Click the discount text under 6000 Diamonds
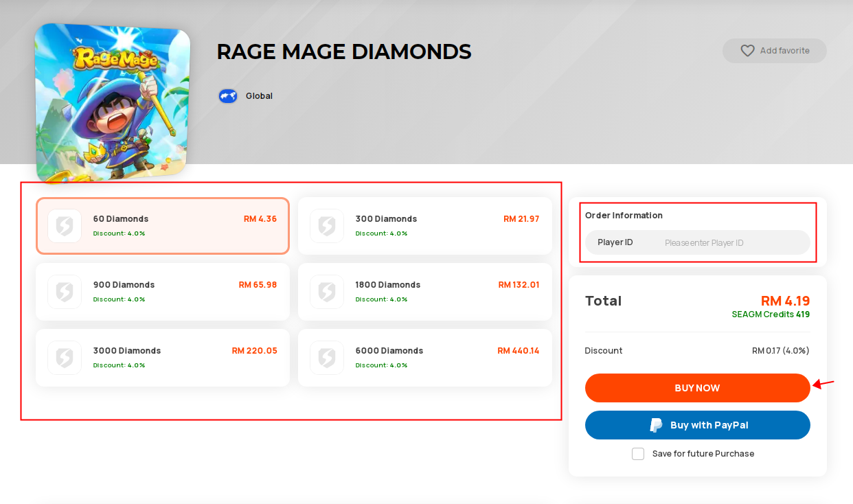The width and height of the screenshot is (853, 504). click(381, 365)
